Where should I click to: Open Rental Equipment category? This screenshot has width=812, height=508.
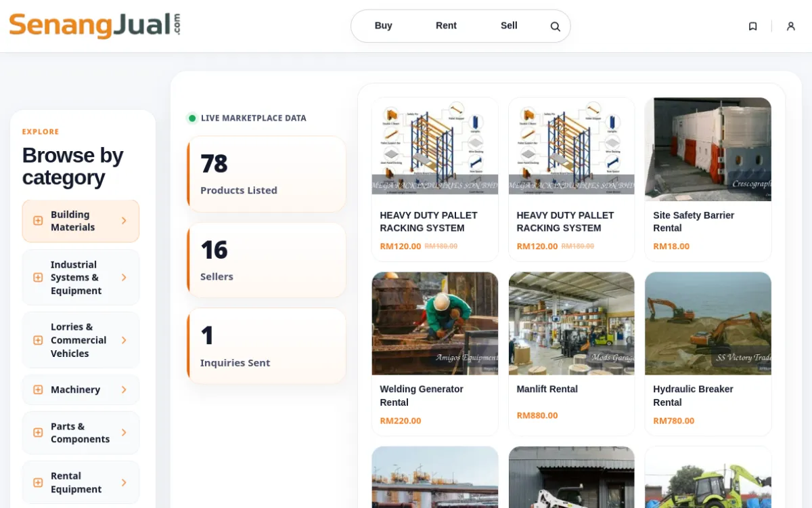[x=81, y=483]
